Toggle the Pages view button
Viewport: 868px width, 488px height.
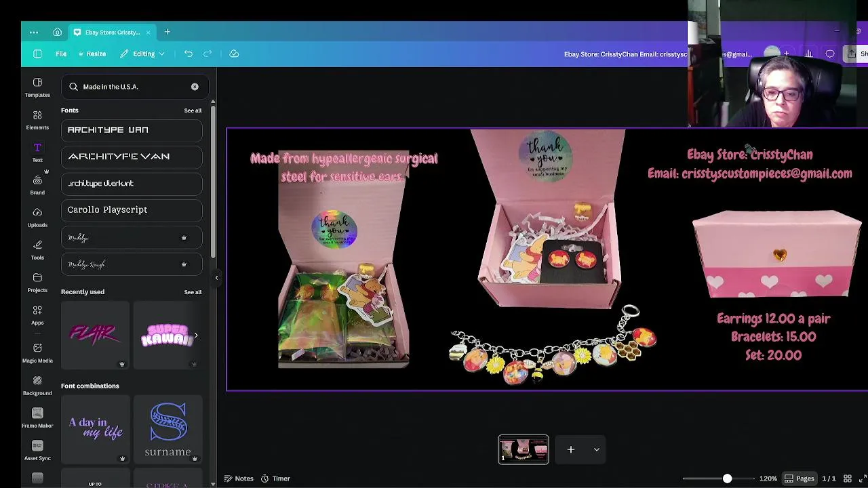pos(799,479)
